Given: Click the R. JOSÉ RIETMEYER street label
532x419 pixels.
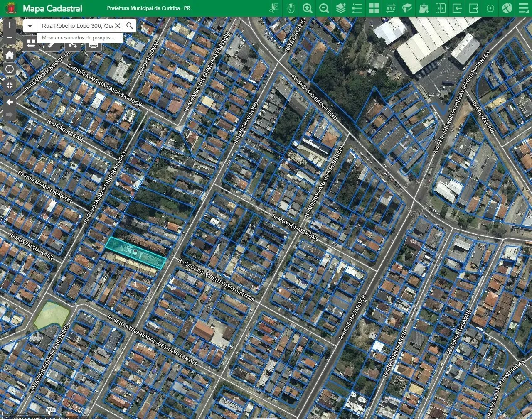Looking at the screenshot, I should (x=352, y=317).
